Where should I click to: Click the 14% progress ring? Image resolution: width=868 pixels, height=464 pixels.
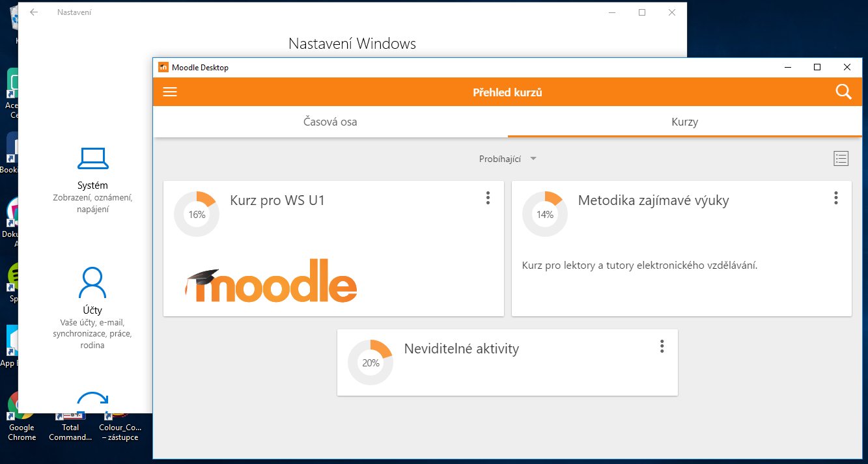tap(545, 214)
